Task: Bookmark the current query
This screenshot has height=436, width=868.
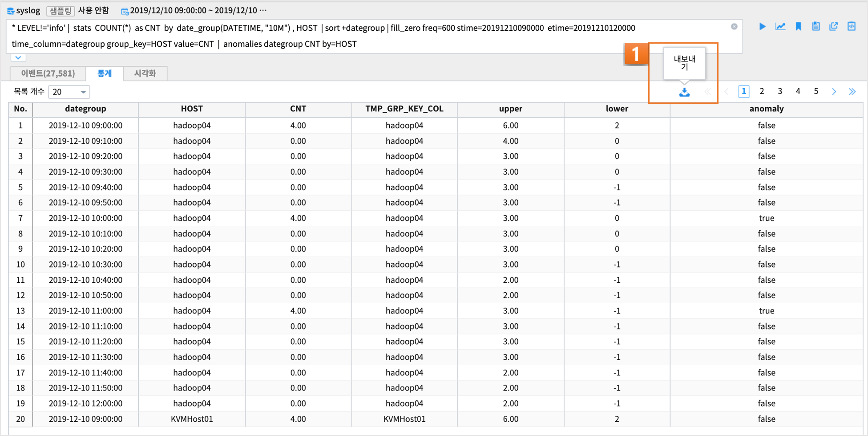Action: [798, 27]
